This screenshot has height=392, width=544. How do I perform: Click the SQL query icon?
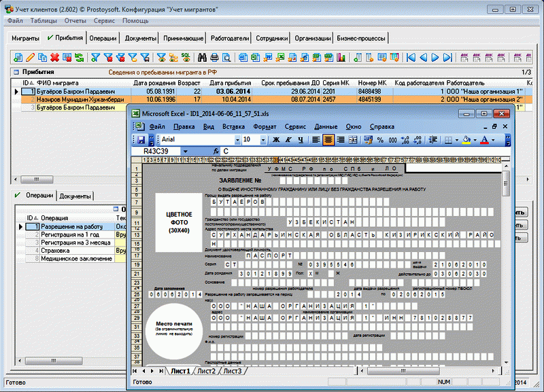(185, 58)
